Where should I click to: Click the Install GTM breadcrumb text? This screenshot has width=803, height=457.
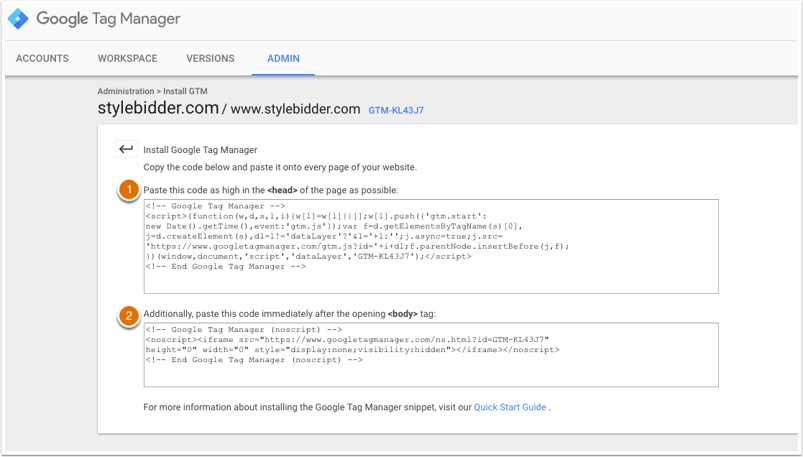(185, 91)
